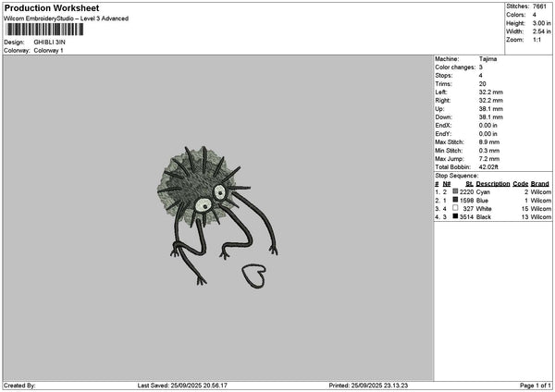
Task: Click the 'Last Saved: 25/09/2025 20.56.17' text
Action: 182,386
